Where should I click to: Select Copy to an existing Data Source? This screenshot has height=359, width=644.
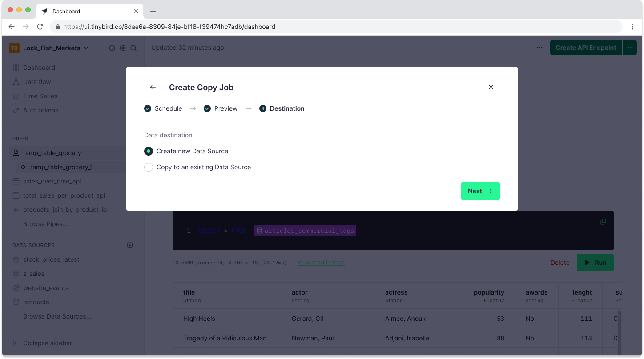[x=149, y=167]
